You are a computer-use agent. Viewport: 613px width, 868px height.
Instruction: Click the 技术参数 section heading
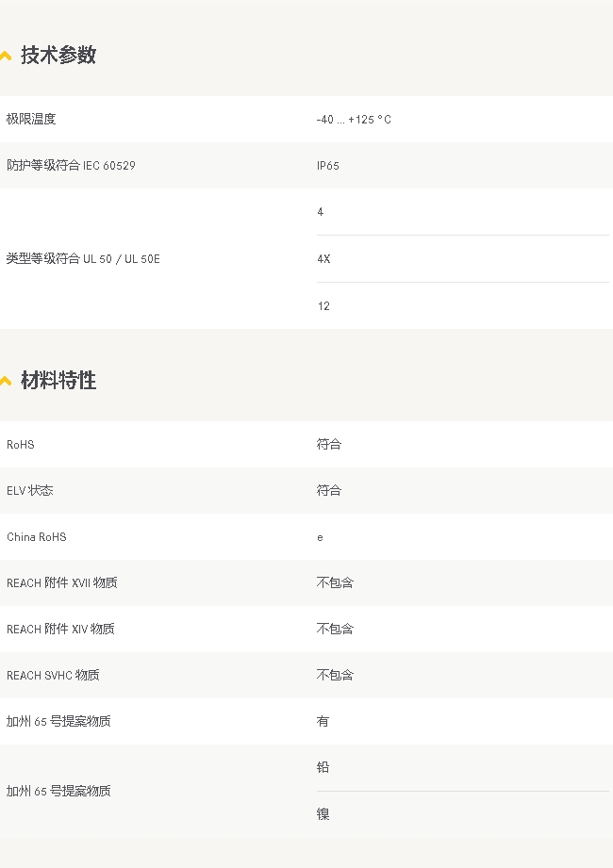pos(58,55)
